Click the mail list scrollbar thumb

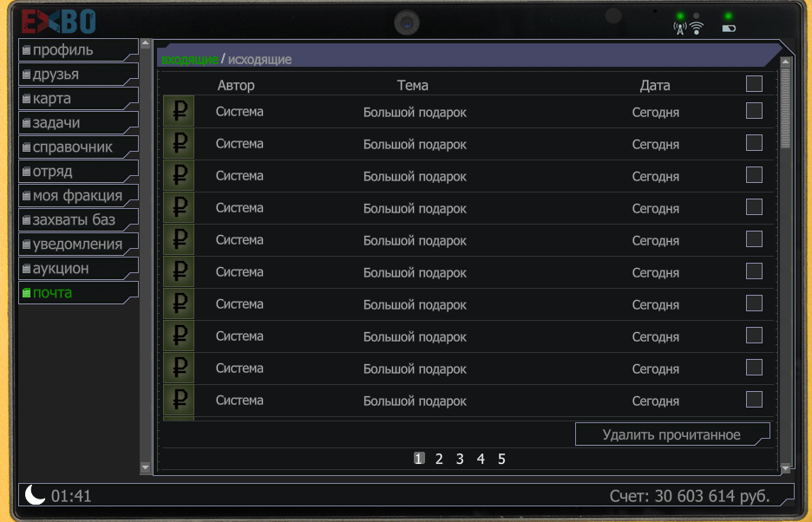pyautogui.click(x=786, y=108)
